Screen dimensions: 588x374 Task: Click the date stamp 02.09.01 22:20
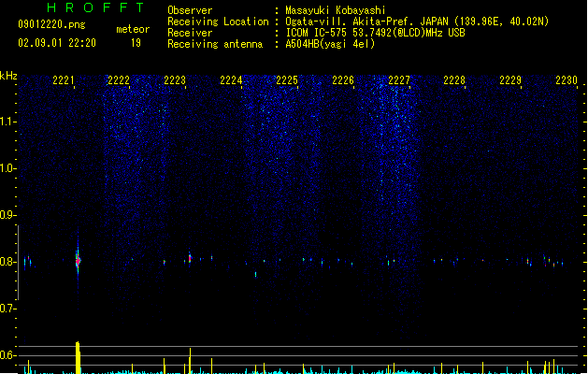click(57, 43)
